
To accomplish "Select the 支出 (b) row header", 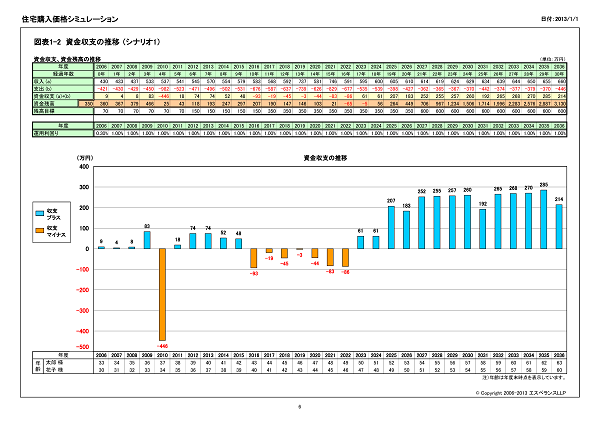I will coord(63,89).
